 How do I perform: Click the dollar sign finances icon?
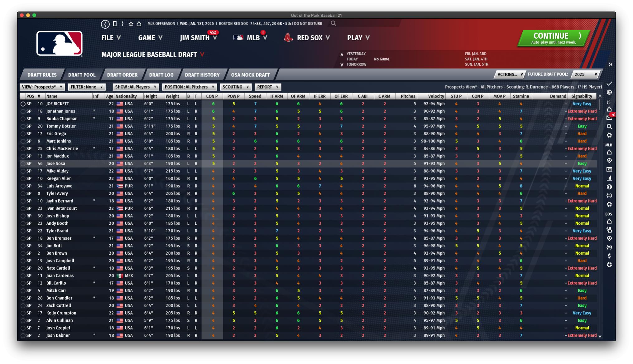click(609, 256)
